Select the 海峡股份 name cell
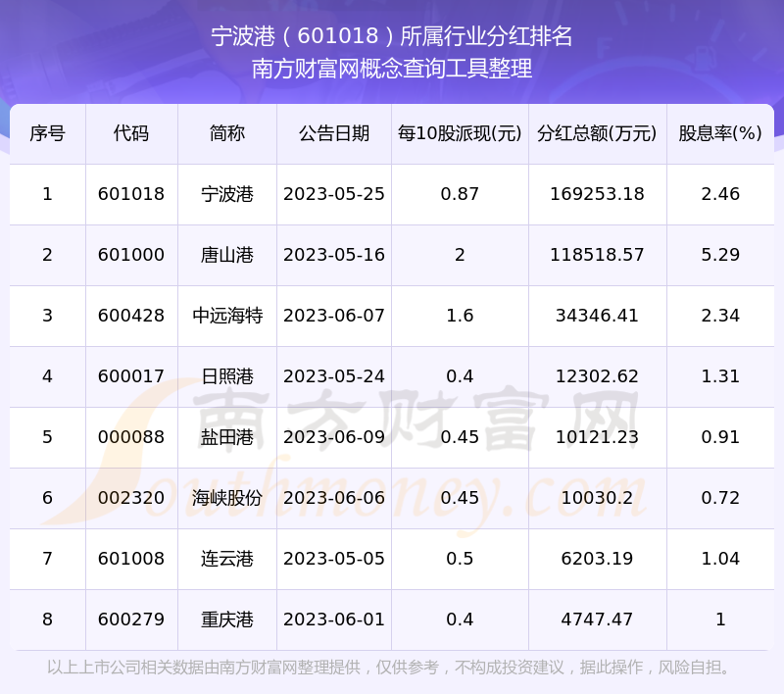This screenshot has width=784, height=694. pyautogui.click(x=227, y=498)
